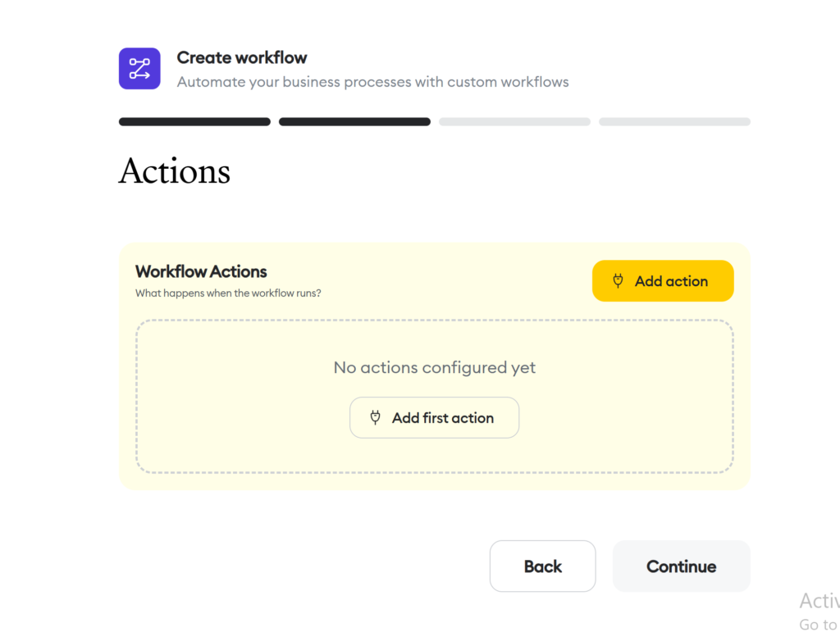This screenshot has width=840, height=632.
Task: Click the Workflow Actions section title
Action: tap(201, 271)
